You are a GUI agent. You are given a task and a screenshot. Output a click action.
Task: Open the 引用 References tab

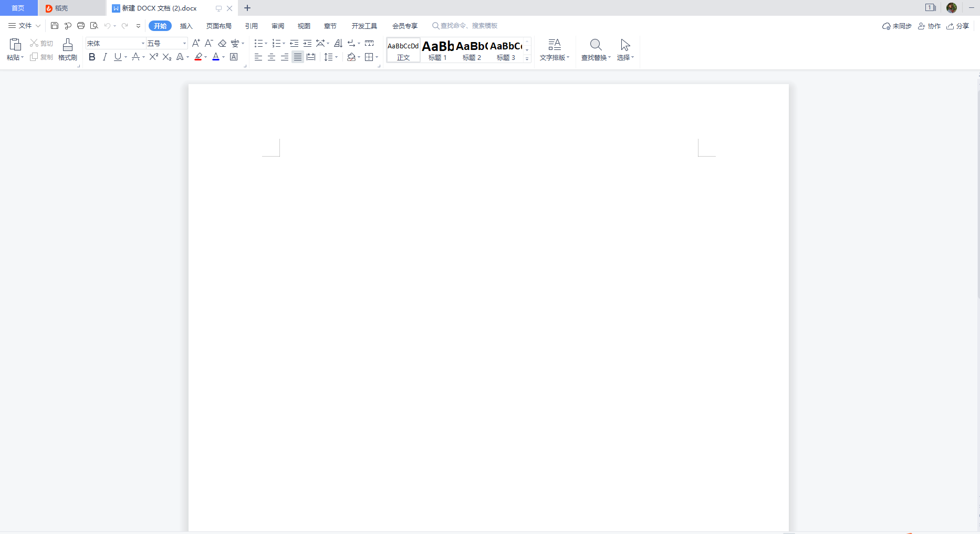252,26
